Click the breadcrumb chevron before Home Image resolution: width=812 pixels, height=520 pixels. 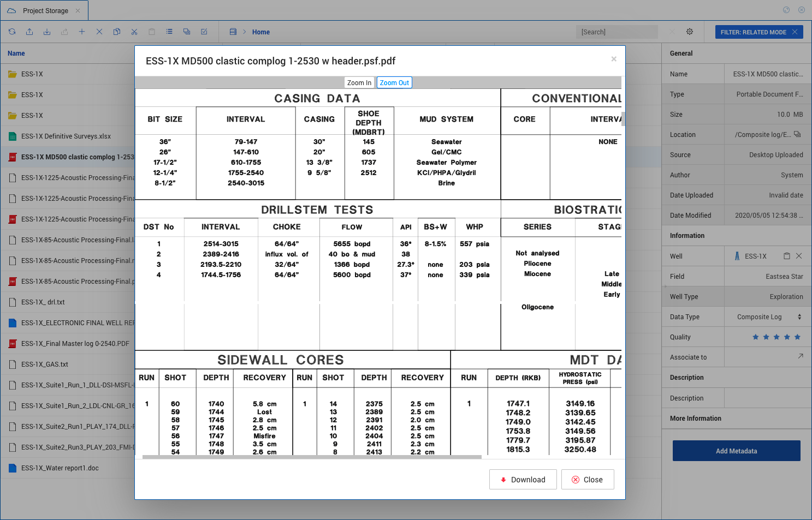click(245, 32)
